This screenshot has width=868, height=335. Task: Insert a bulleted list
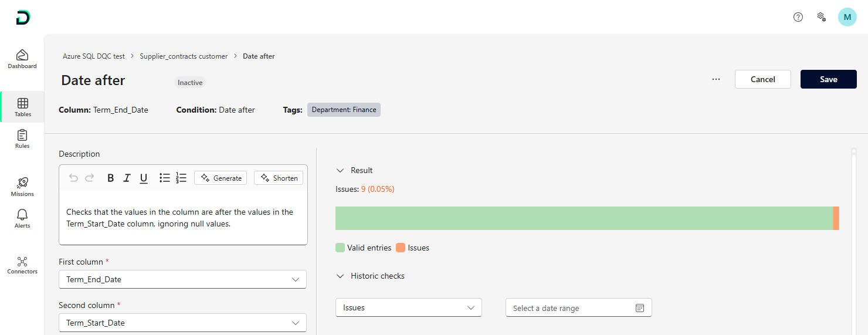click(165, 178)
